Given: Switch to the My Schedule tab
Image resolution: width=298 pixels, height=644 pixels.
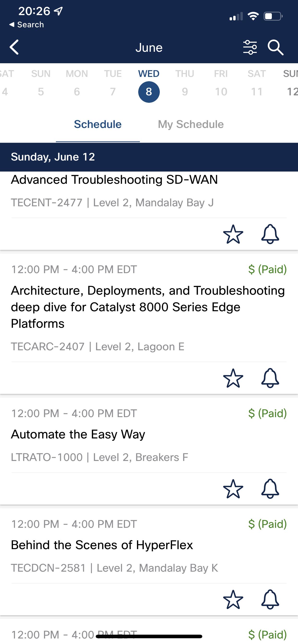Looking at the screenshot, I should 191,124.
